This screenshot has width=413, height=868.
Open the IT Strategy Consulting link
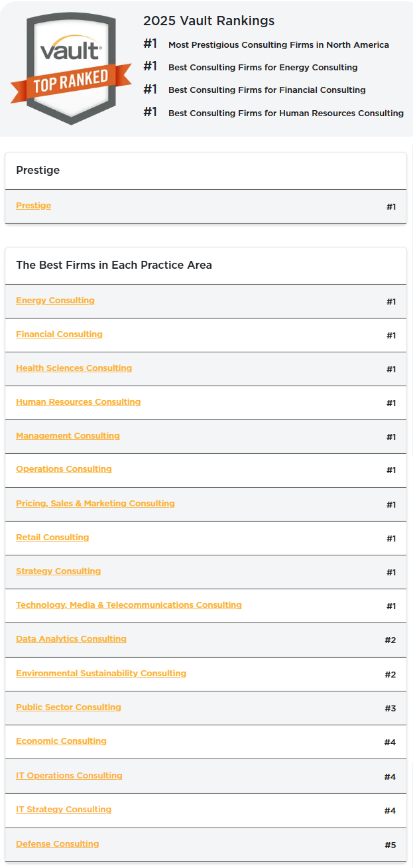[64, 810]
